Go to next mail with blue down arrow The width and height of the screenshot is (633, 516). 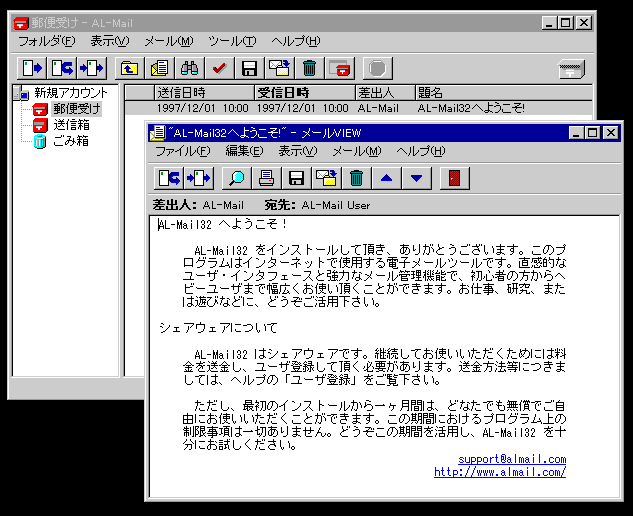pos(416,178)
